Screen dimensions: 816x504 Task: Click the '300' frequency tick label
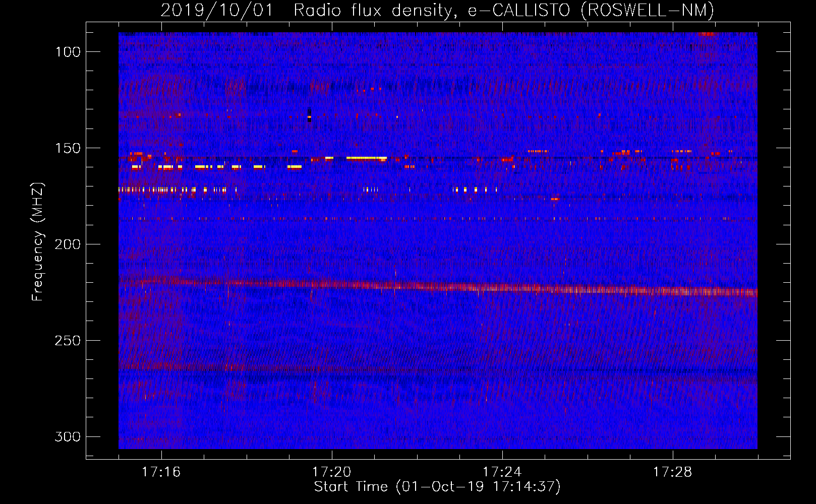tap(68, 436)
